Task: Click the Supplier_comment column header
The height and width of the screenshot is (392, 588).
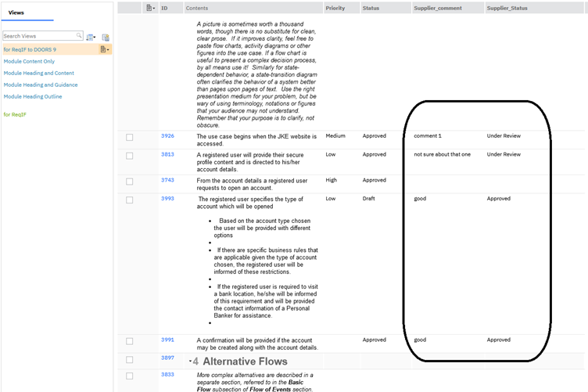Action: point(438,8)
